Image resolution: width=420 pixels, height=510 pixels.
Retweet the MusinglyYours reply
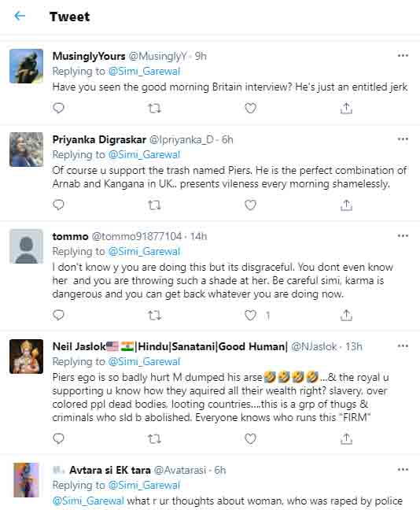coord(154,108)
